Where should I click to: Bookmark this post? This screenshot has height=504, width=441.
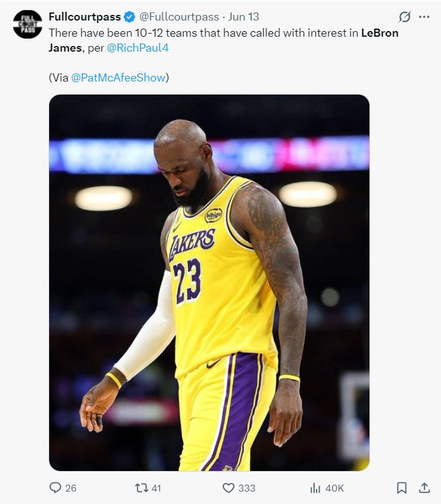click(402, 488)
